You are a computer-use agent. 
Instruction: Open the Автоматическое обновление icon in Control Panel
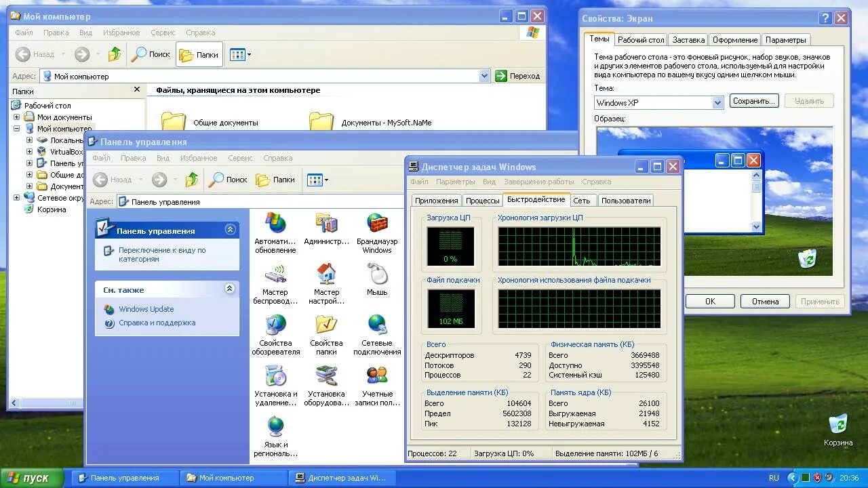275,232
